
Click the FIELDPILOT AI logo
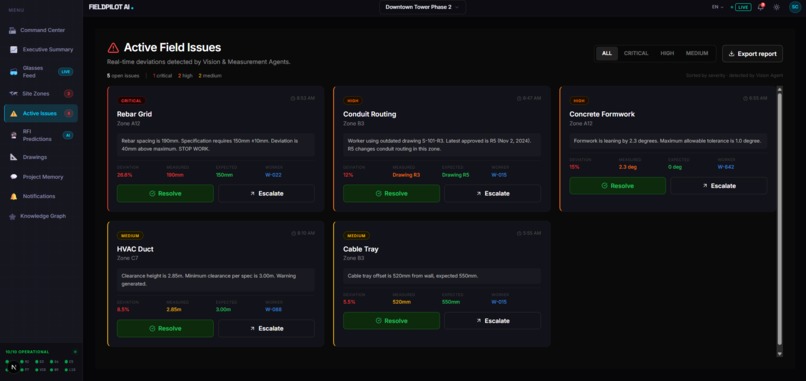click(110, 7)
